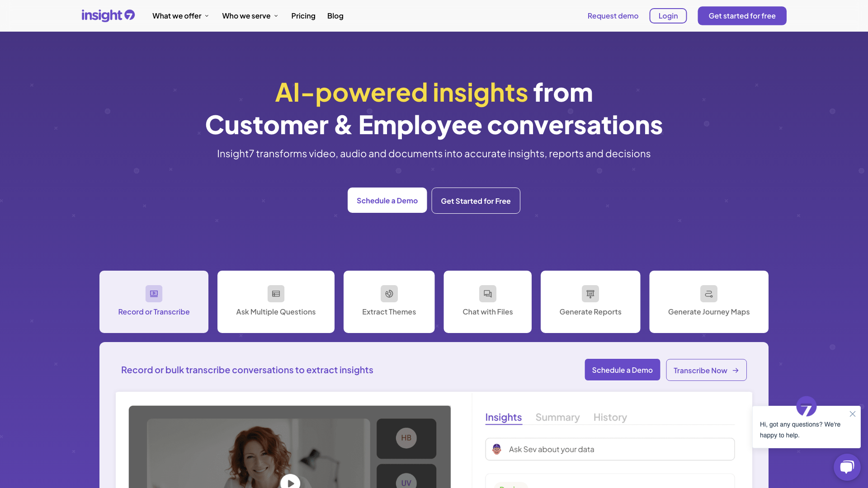Screen dimensions: 868x488
Task: Close the chatbot popup panel
Action: pos(853,413)
